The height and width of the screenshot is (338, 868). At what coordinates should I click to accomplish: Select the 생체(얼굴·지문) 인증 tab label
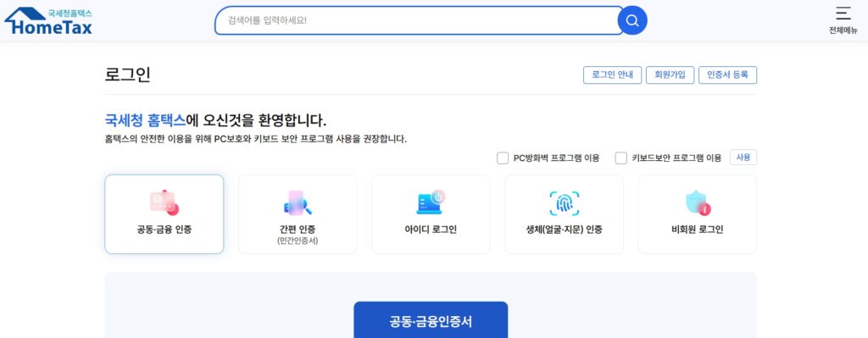coord(564,230)
